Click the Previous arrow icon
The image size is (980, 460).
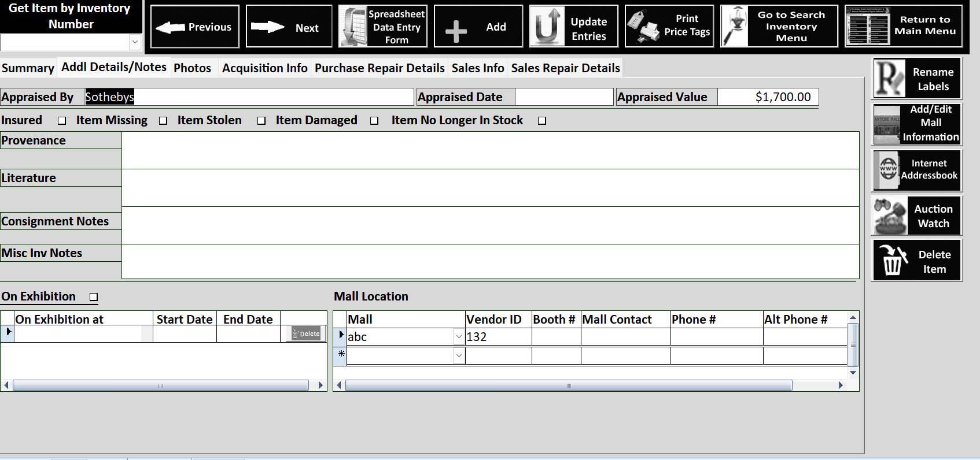pos(170,27)
